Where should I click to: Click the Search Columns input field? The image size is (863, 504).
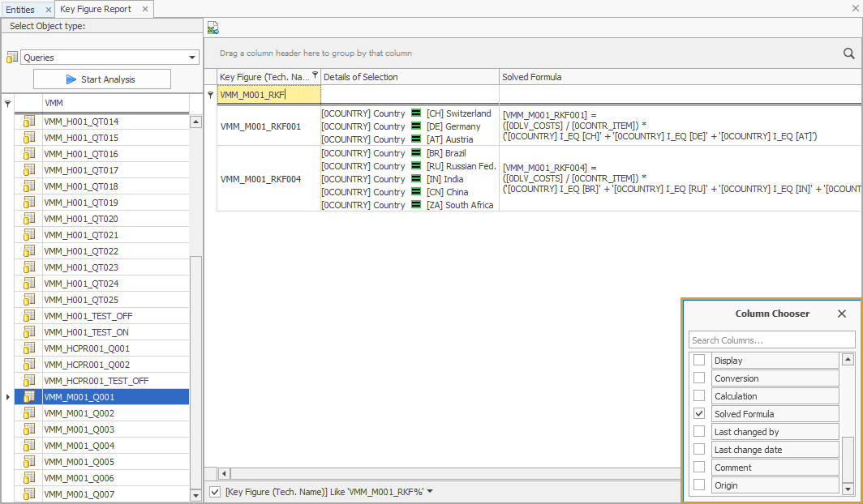coord(771,340)
